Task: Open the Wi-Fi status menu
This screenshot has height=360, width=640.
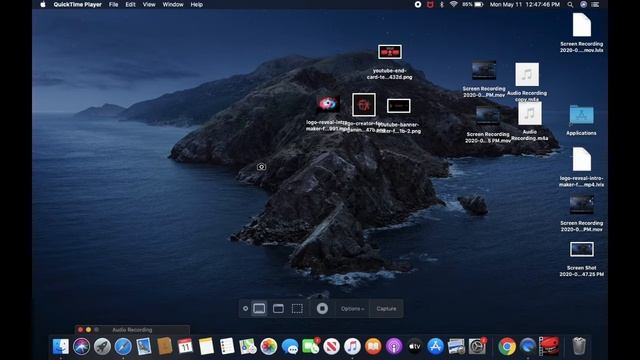Action: click(453, 4)
